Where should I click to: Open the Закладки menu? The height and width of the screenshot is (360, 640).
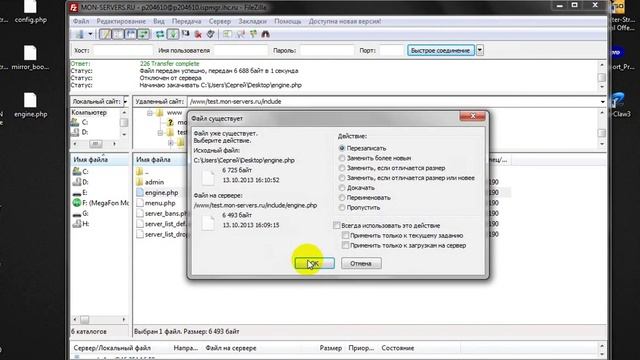pyautogui.click(x=252, y=21)
